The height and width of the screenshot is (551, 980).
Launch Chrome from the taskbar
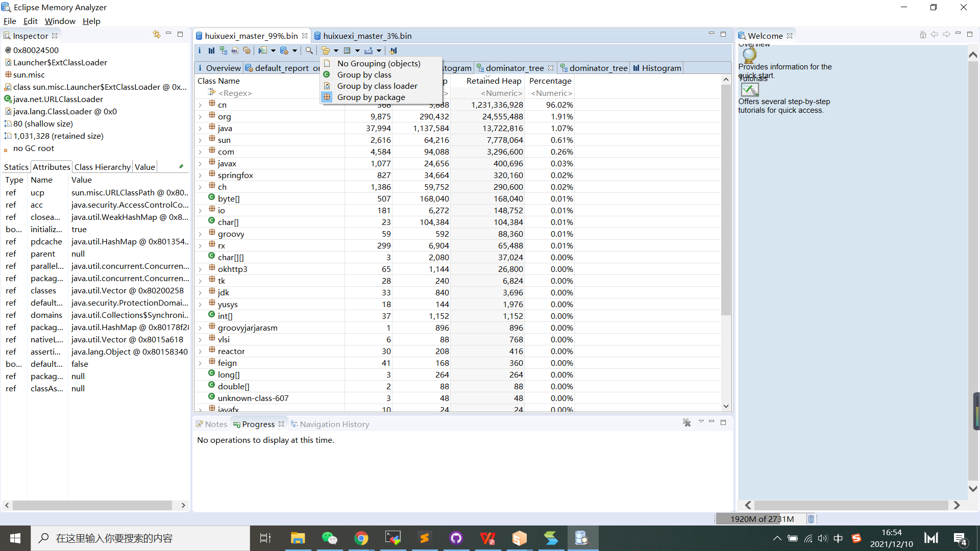(x=361, y=538)
